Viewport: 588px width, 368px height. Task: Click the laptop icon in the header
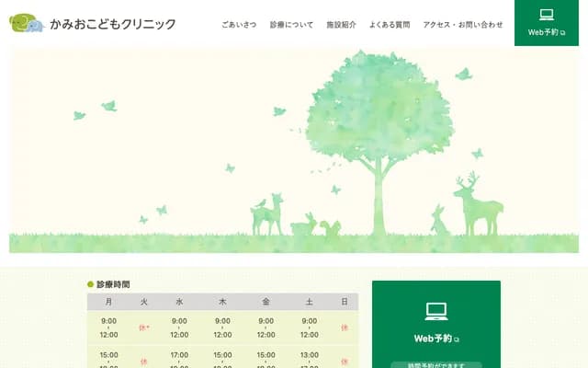pyautogui.click(x=547, y=15)
